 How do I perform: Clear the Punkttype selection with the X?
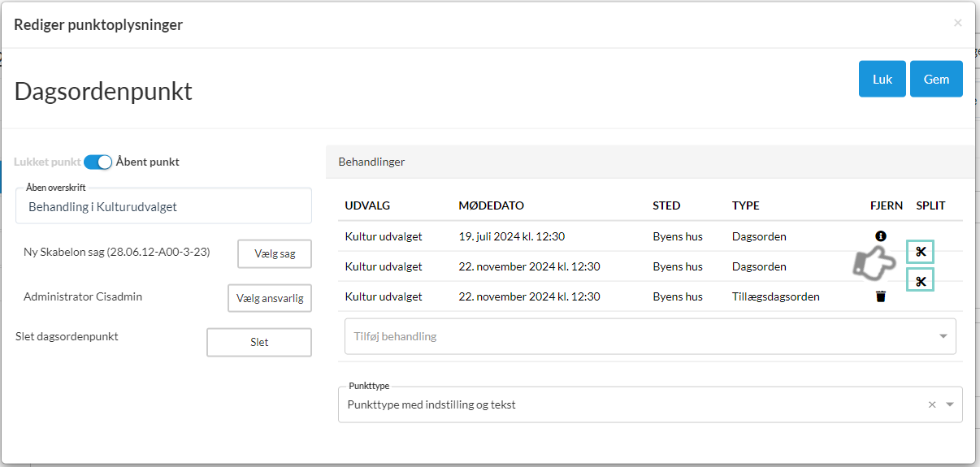[932, 404]
